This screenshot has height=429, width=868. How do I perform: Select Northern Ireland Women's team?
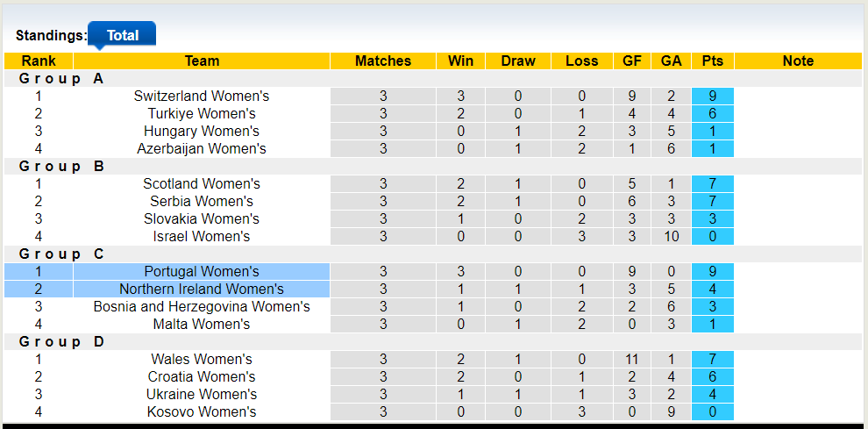point(202,290)
